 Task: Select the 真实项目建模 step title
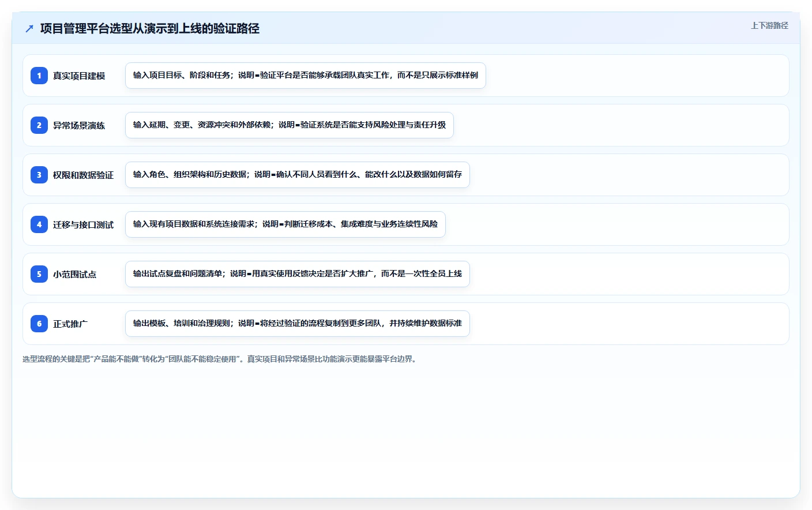[x=79, y=76]
